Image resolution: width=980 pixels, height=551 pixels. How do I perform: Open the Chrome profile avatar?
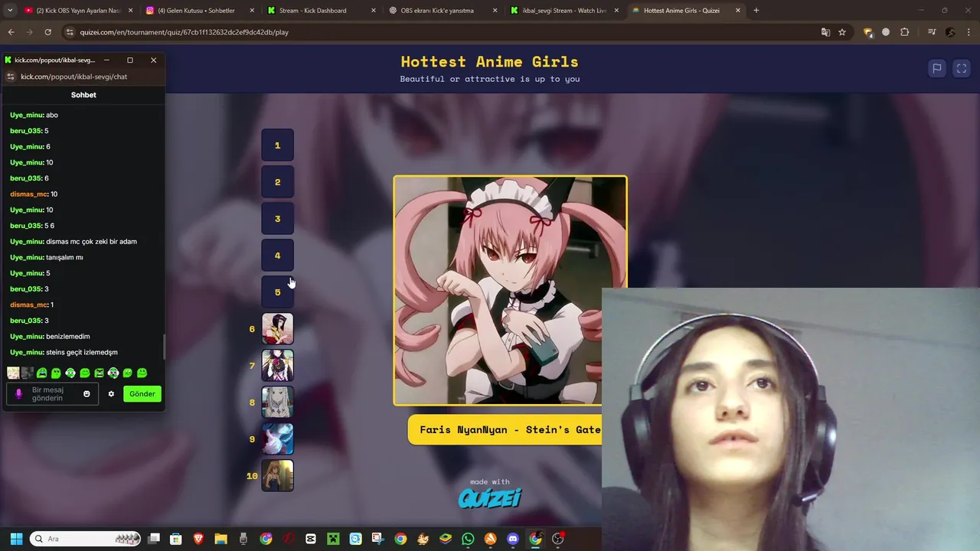(x=950, y=32)
